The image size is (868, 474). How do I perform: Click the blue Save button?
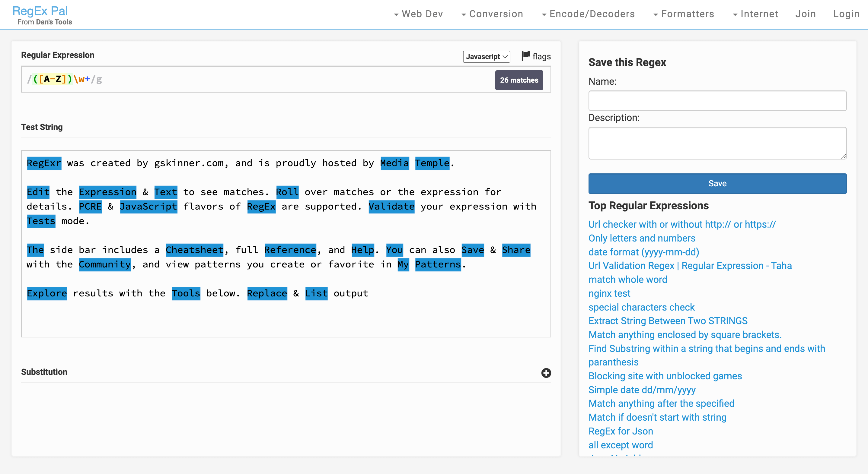click(717, 183)
